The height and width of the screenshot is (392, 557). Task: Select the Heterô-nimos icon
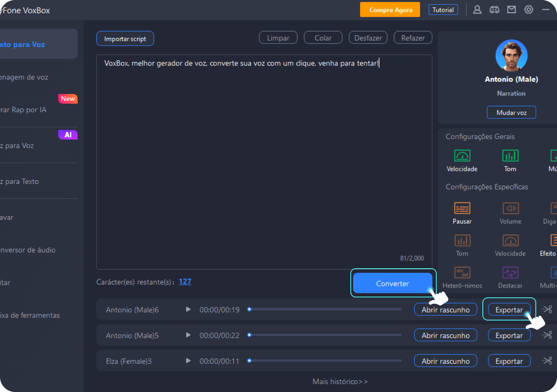(x=462, y=272)
